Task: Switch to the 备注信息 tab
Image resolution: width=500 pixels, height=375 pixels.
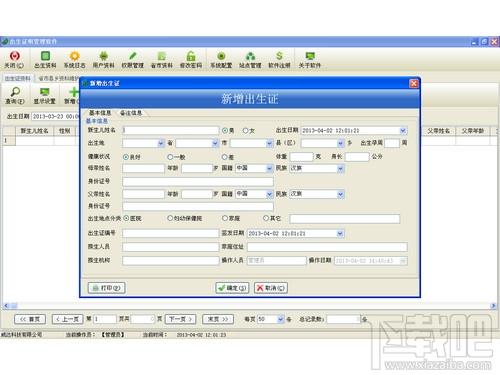Action: click(x=131, y=113)
